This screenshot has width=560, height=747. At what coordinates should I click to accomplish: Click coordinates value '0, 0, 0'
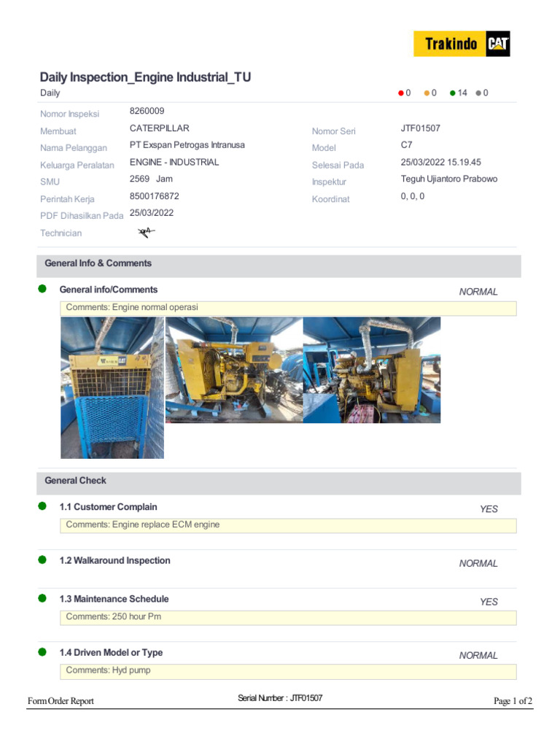(x=413, y=196)
